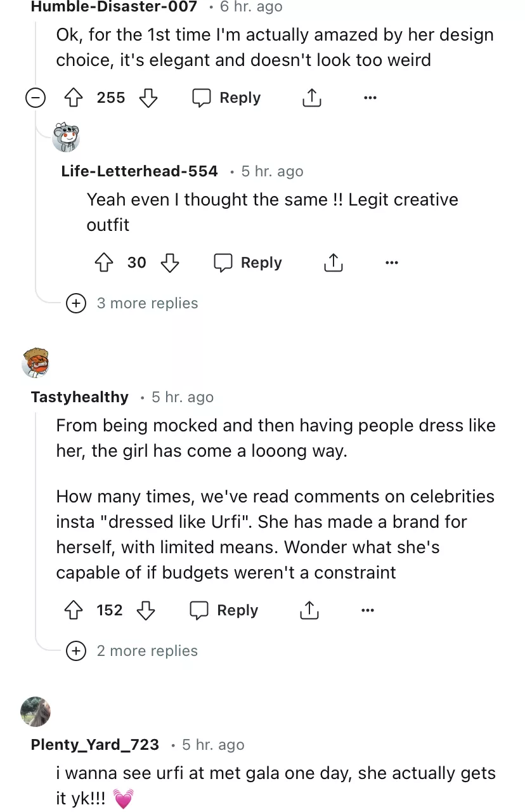Image resolution: width=525 pixels, height=812 pixels.
Task: Share Humble-Disaster-007's comment
Action: click(311, 98)
